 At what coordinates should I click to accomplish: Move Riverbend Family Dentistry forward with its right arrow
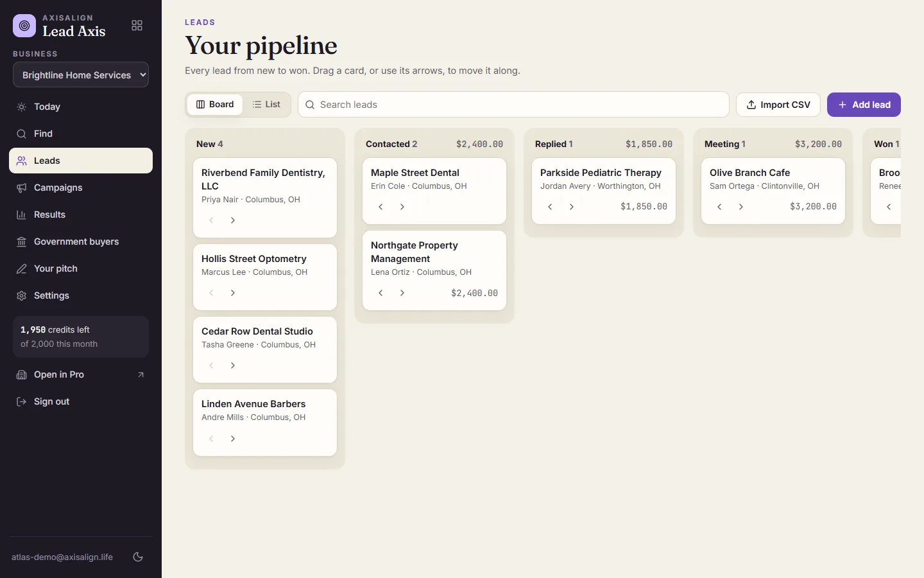coord(233,220)
